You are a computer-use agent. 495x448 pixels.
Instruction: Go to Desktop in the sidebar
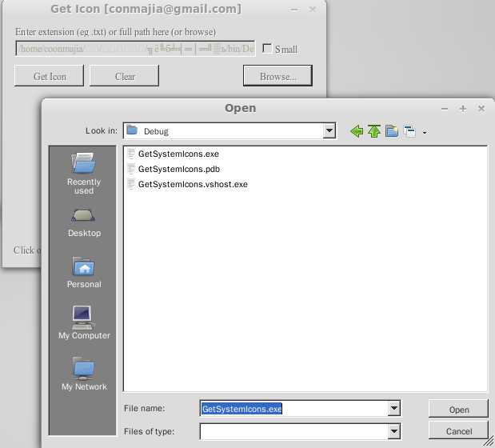pos(84,223)
